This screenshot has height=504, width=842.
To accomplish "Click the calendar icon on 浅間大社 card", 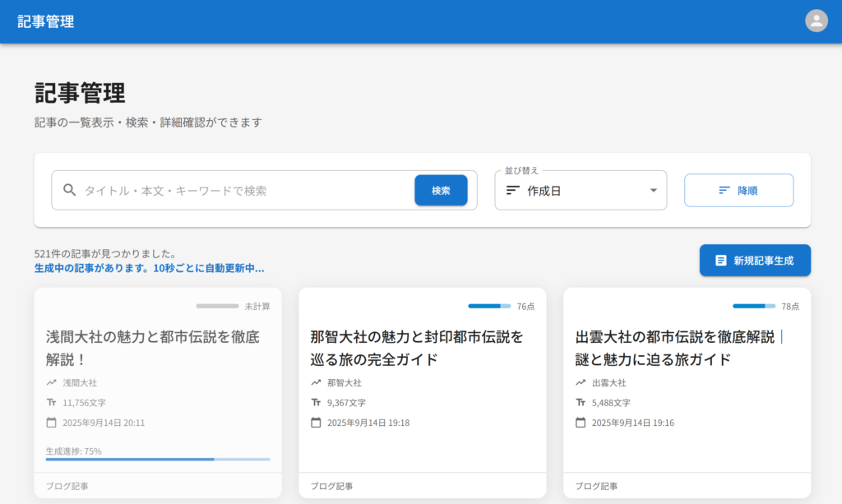I will (51, 423).
